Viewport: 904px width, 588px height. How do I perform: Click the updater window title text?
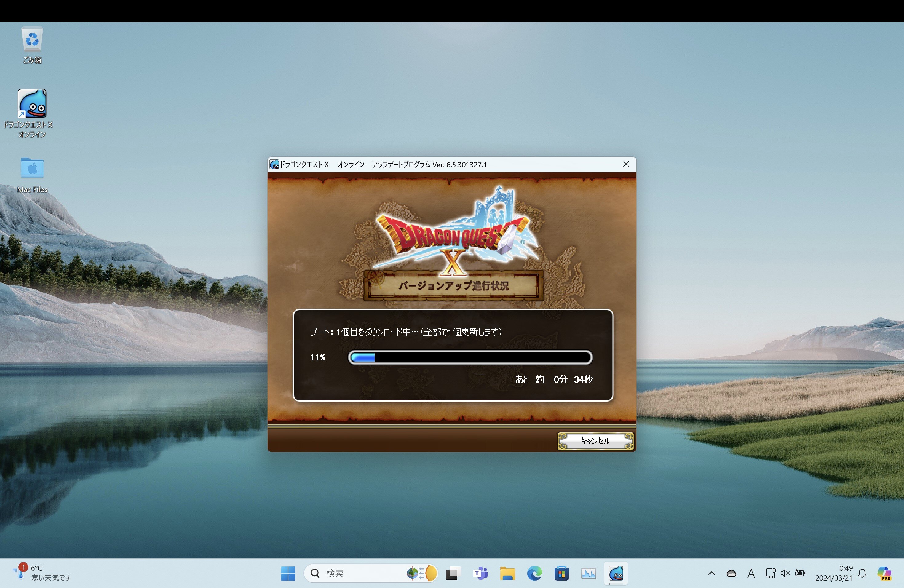tap(383, 165)
